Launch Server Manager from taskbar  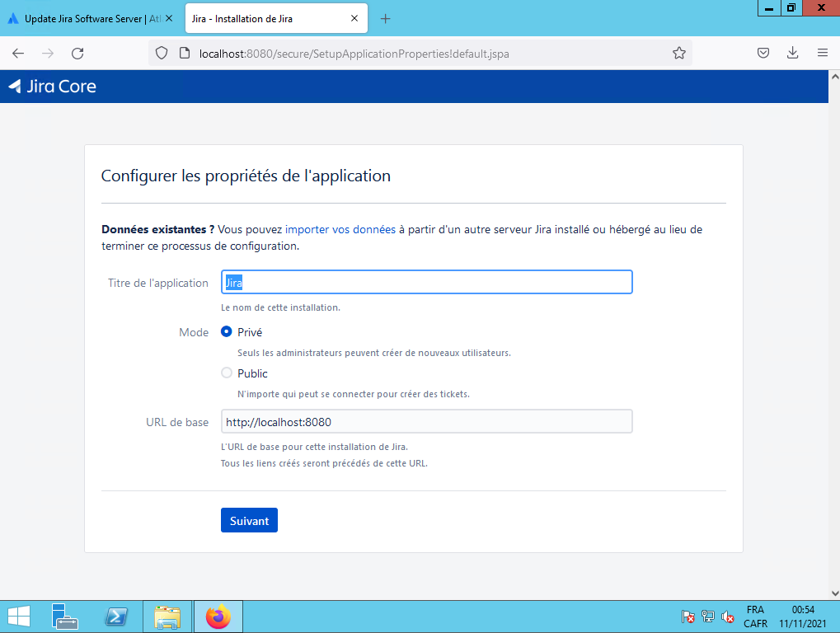(65, 617)
